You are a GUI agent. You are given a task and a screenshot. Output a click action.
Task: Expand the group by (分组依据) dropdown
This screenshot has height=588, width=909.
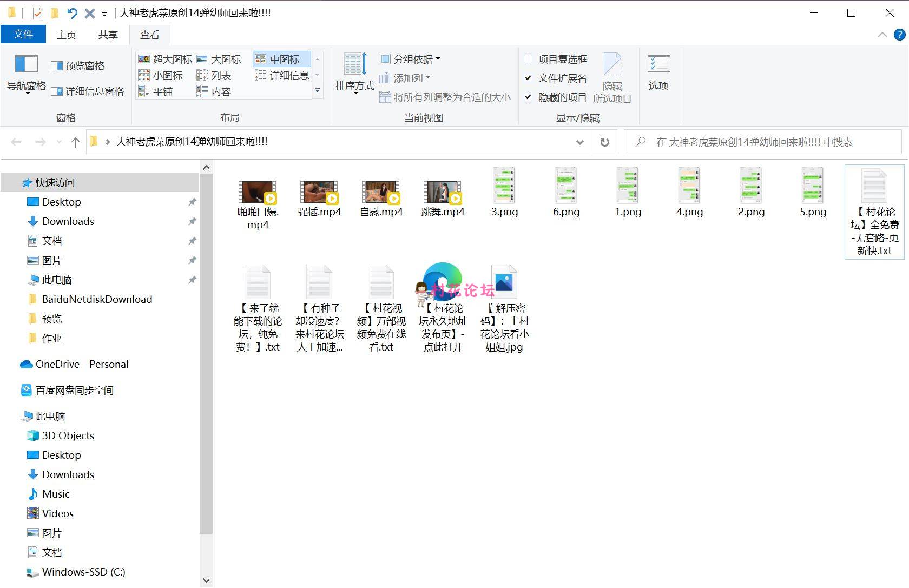tap(410, 60)
